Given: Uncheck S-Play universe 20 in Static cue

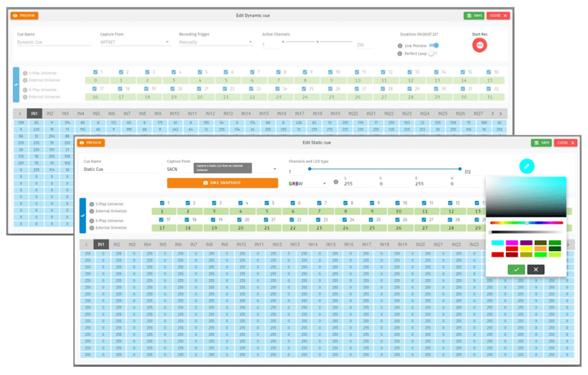Looking at the screenshot, I should [x=240, y=220].
